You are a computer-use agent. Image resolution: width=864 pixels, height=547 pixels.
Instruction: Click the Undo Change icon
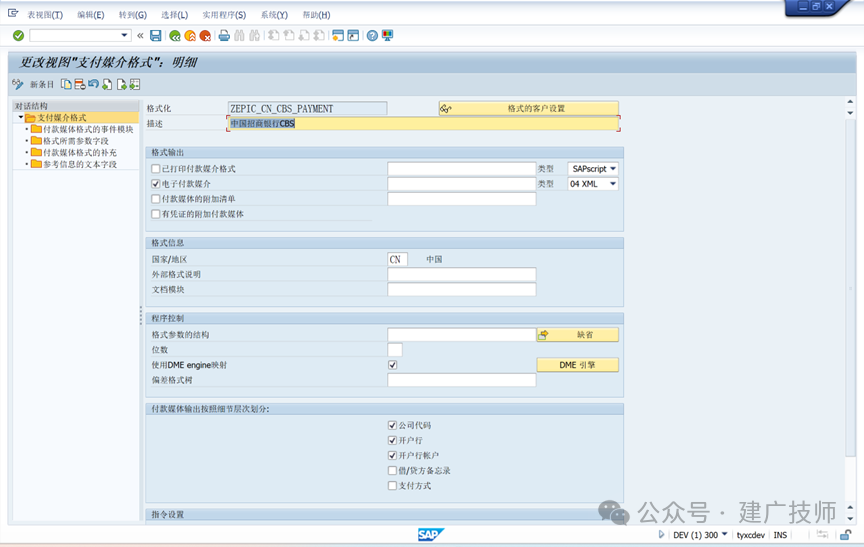[x=93, y=84]
